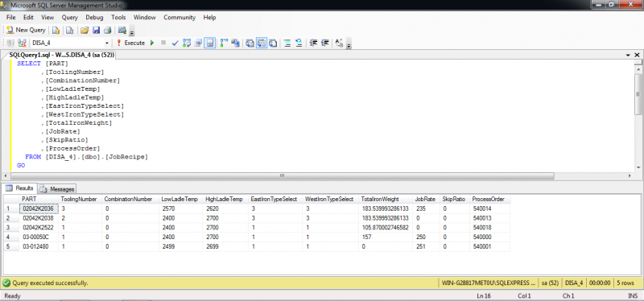The height and width of the screenshot is (301, 644).
Task: Select the PART cell 03-012480
Action: (39, 246)
